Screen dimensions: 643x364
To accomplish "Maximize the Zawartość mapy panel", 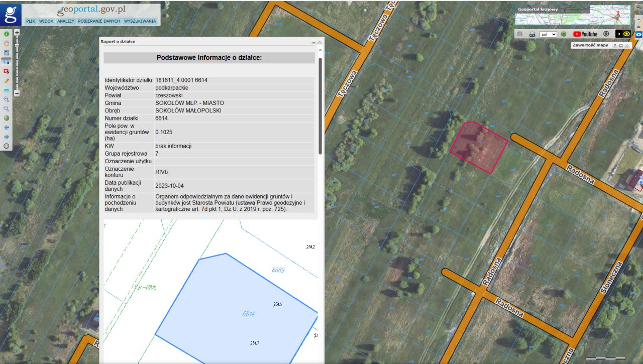I will coord(621,45).
